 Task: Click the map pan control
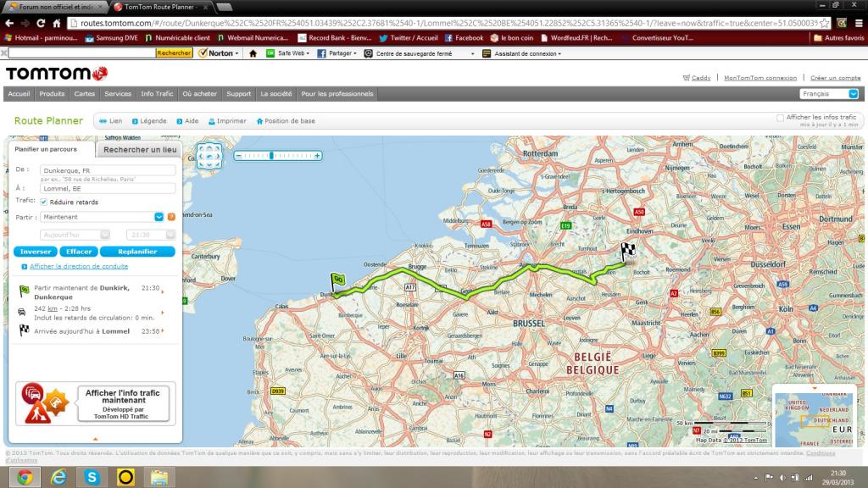click(209, 156)
